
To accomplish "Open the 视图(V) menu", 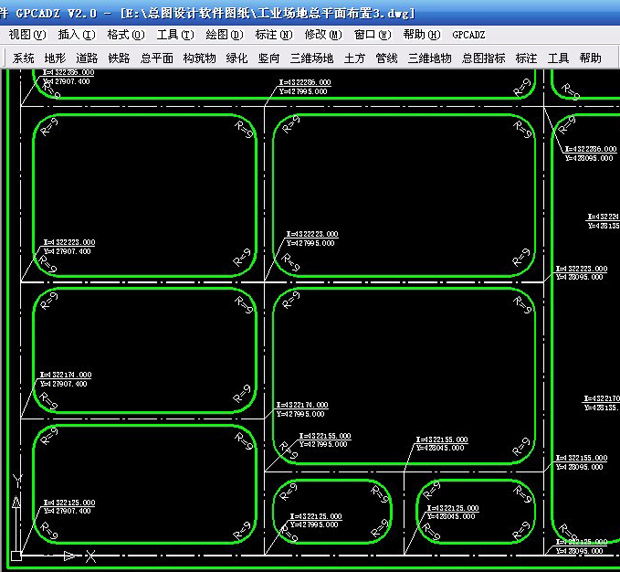I will tap(26, 34).
